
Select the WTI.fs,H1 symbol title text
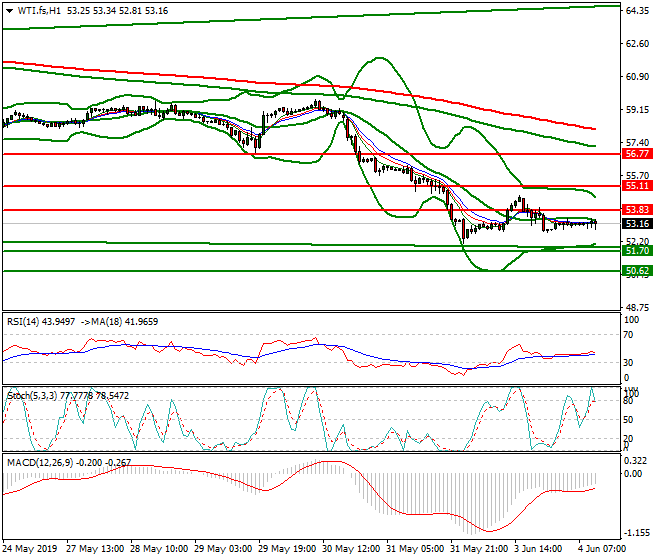click(40, 11)
